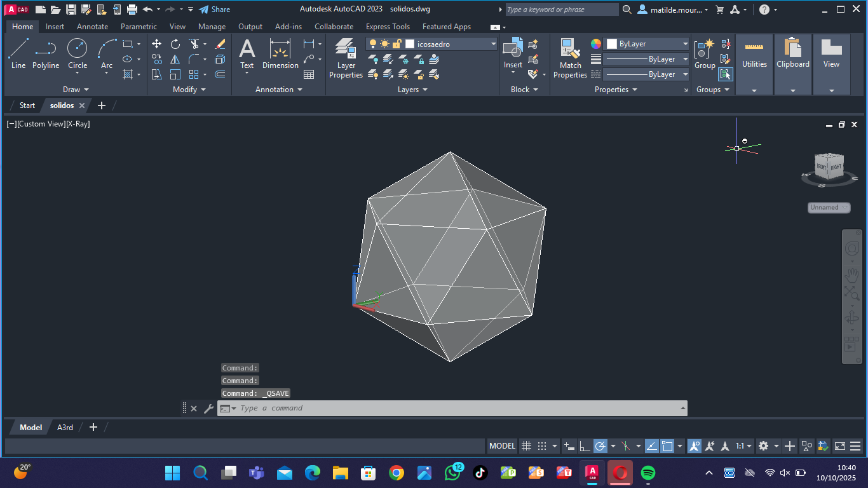Open Layer Properties manager
The width and height of the screenshot is (868, 488).
pos(346,58)
